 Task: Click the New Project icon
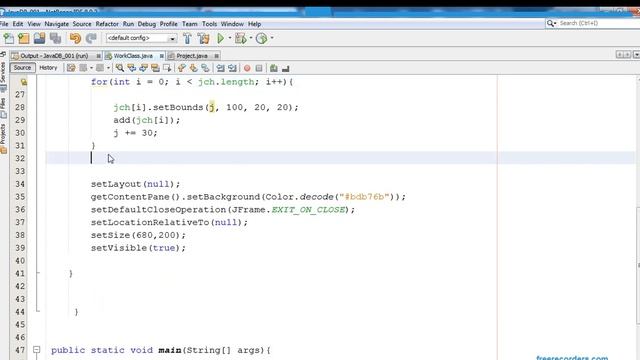24,38
